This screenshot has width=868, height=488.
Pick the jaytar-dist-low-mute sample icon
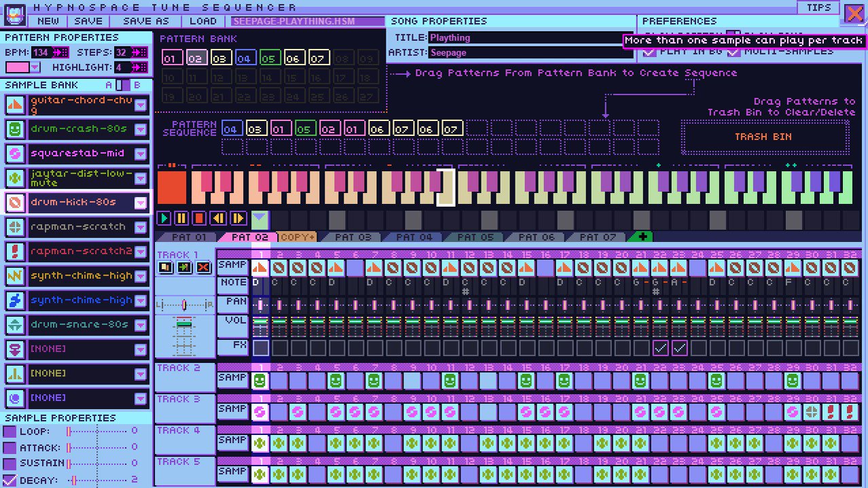[16, 178]
